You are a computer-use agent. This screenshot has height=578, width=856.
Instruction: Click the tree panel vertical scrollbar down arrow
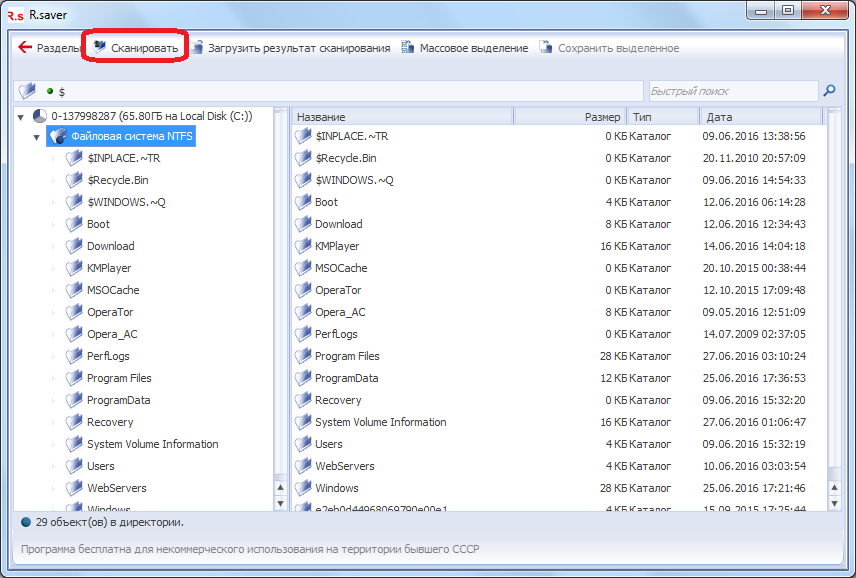coord(279,506)
